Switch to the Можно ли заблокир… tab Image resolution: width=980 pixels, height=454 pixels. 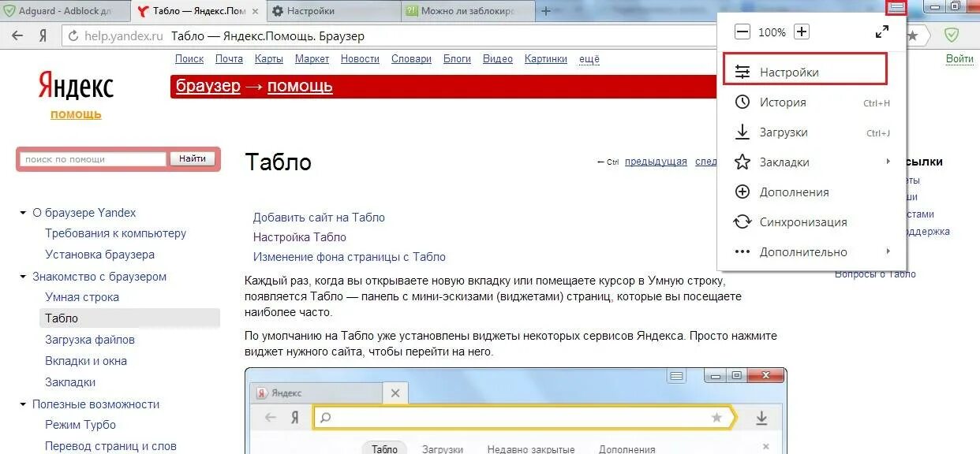point(466,11)
